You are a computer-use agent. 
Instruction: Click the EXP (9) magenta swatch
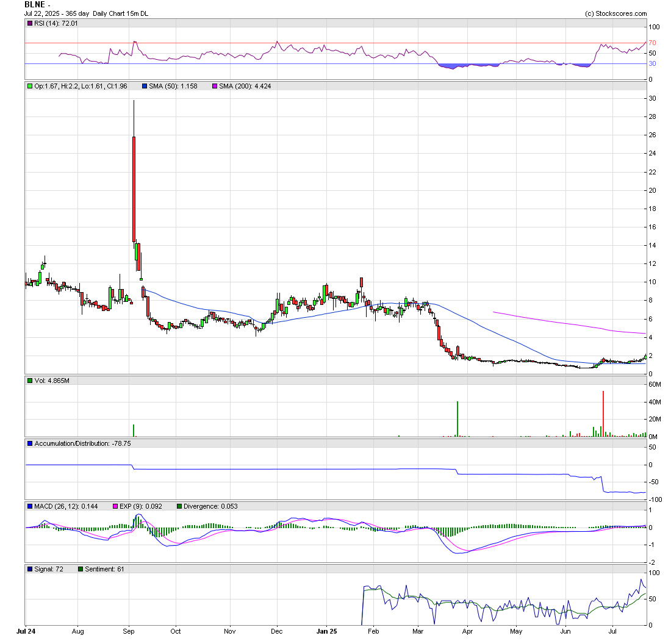point(115,507)
